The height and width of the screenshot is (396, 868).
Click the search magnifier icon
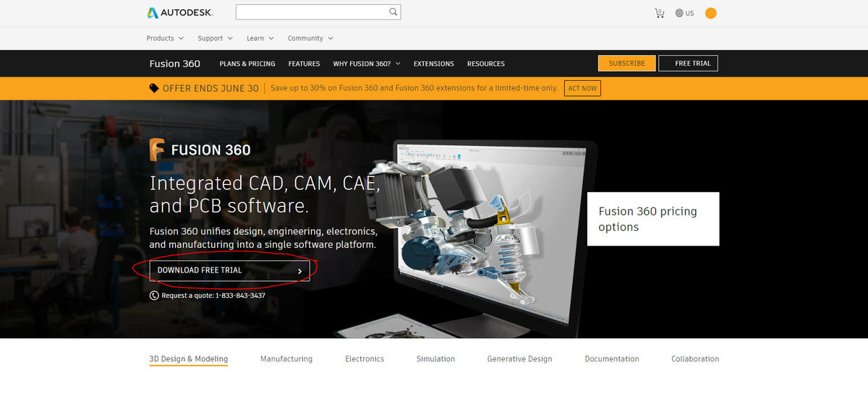pos(393,12)
